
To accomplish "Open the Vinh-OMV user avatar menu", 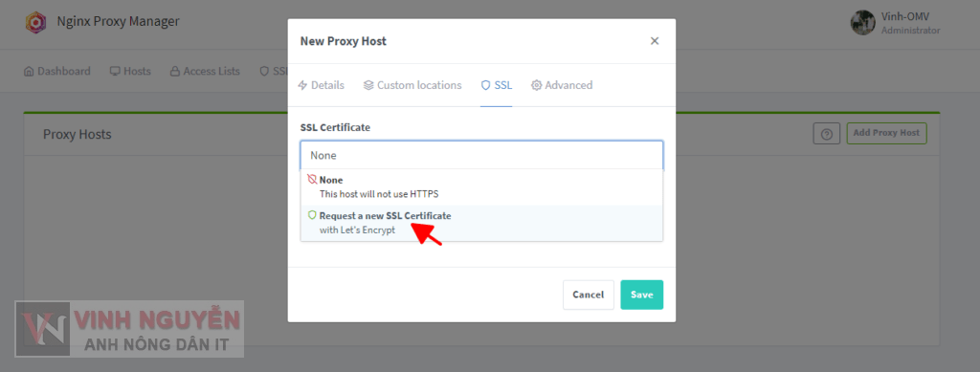I will click(x=862, y=22).
